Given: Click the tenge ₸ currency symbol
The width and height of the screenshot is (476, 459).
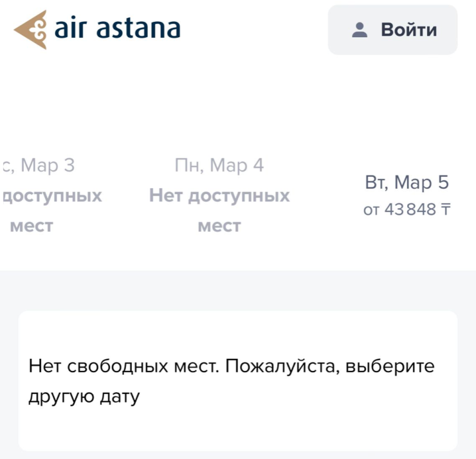Looking at the screenshot, I should point(445,210).
